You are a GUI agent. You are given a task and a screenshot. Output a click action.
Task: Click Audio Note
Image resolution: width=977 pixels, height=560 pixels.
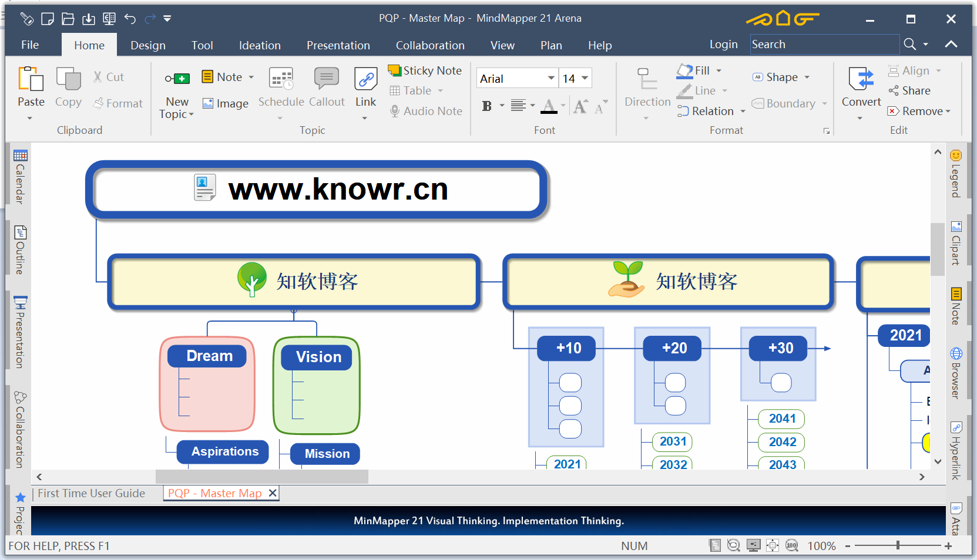pos(427,111)
